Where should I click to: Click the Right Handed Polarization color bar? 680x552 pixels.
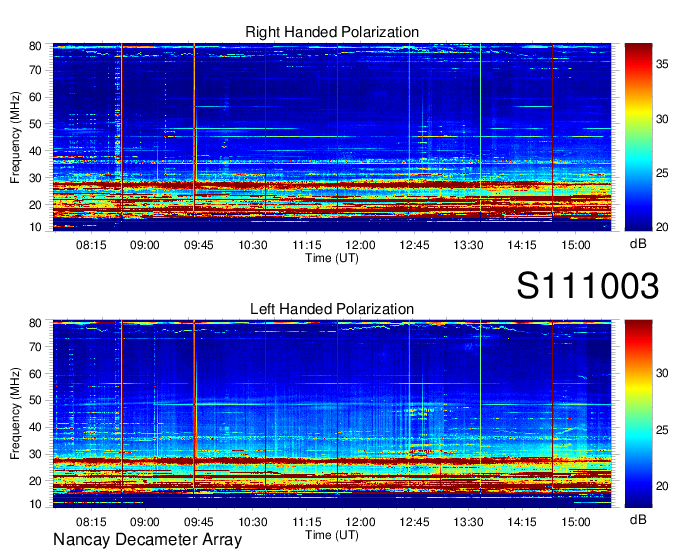pyautogui.click(x=638, y=137)
